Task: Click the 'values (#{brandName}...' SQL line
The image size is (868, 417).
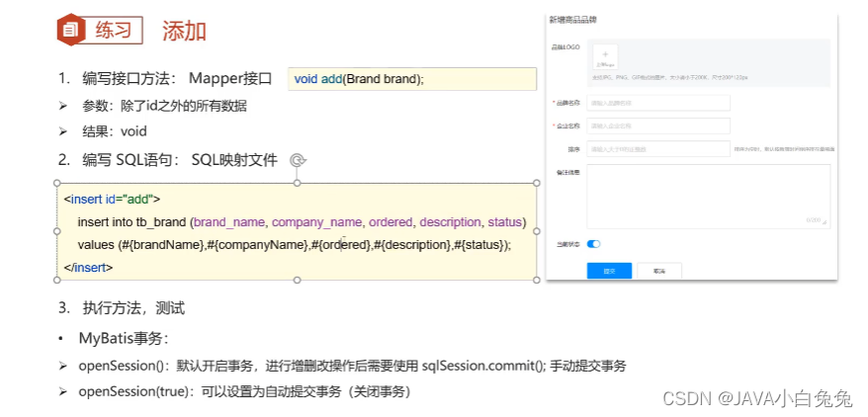Action: click(x=295, y=245)
